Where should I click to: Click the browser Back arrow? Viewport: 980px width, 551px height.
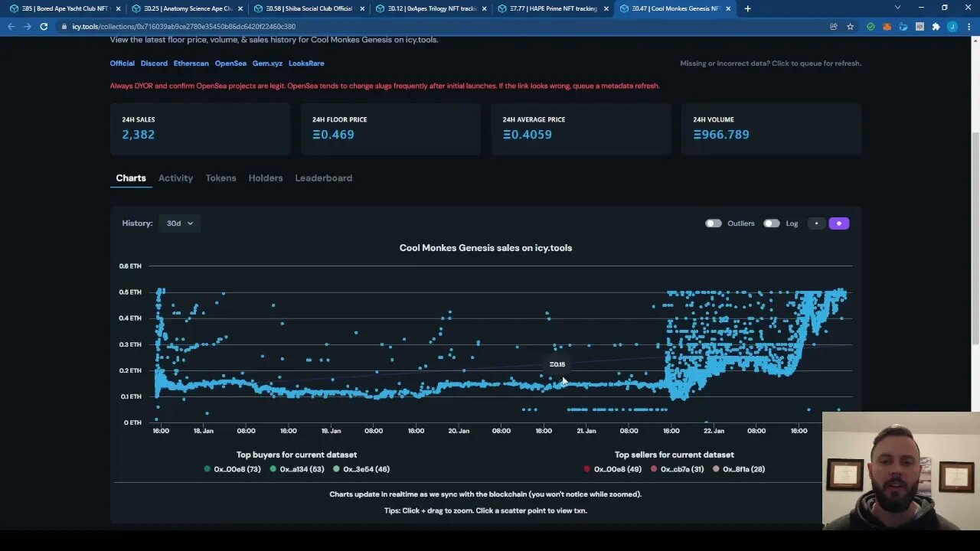pyautogui.click(x=11, y=27)
